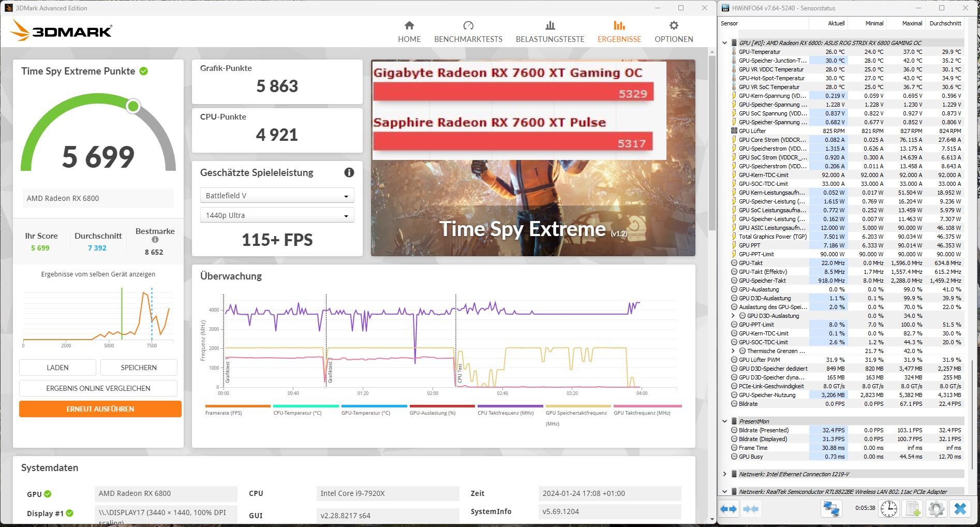Click ERGEBNIS ONLINE VERGLEICHEN button

[98, 388]
